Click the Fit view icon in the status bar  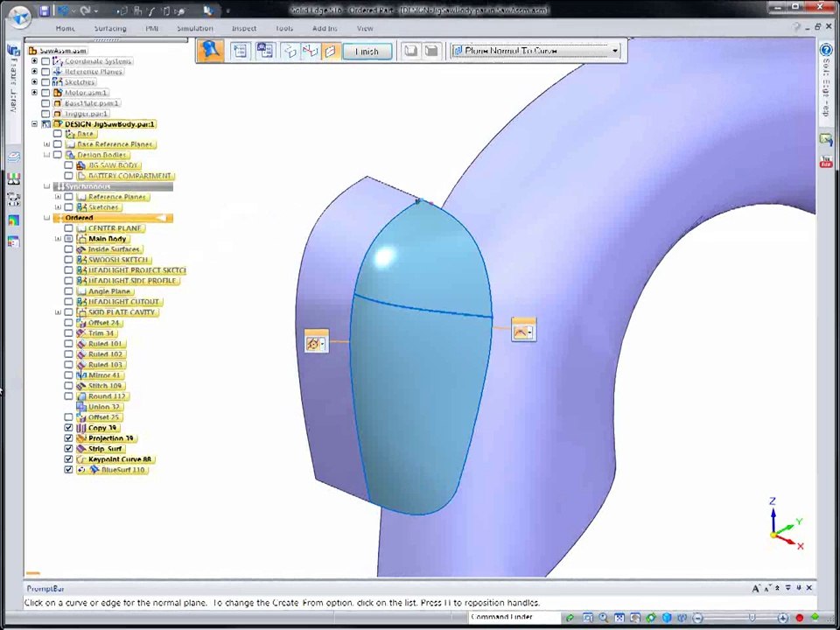coord(619,618)
